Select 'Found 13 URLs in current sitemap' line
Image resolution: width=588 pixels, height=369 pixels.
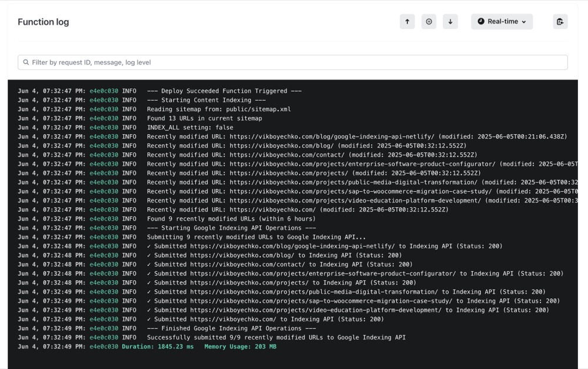pyautogui.click(x=140, y=118)
